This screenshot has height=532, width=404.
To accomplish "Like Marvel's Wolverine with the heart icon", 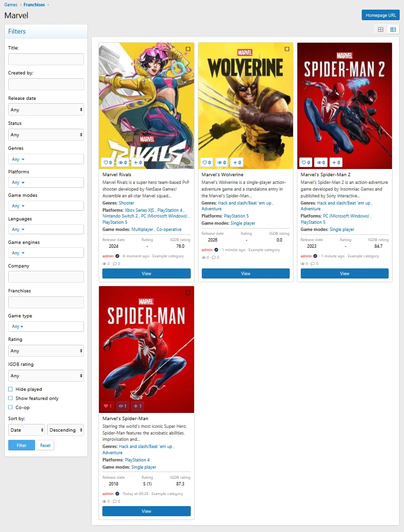I will point(207,162).
